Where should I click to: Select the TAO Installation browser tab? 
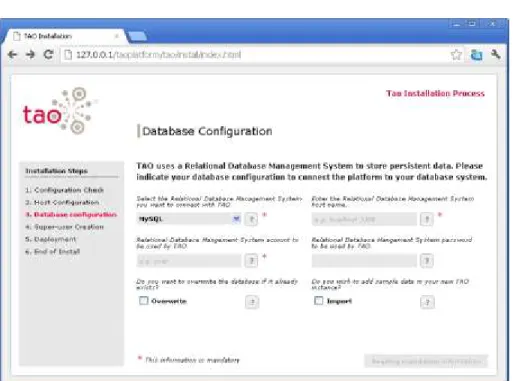(65, 36)
